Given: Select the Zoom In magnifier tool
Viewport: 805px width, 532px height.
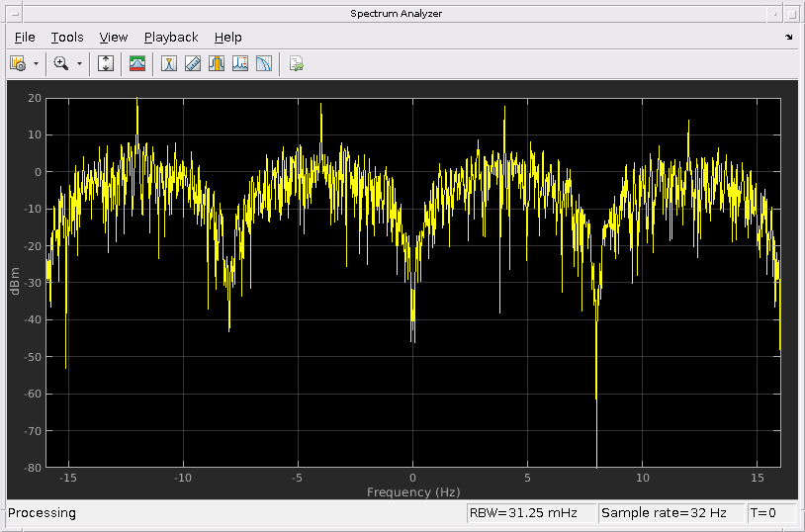Looking at the screenshot, I should [61, 63].
